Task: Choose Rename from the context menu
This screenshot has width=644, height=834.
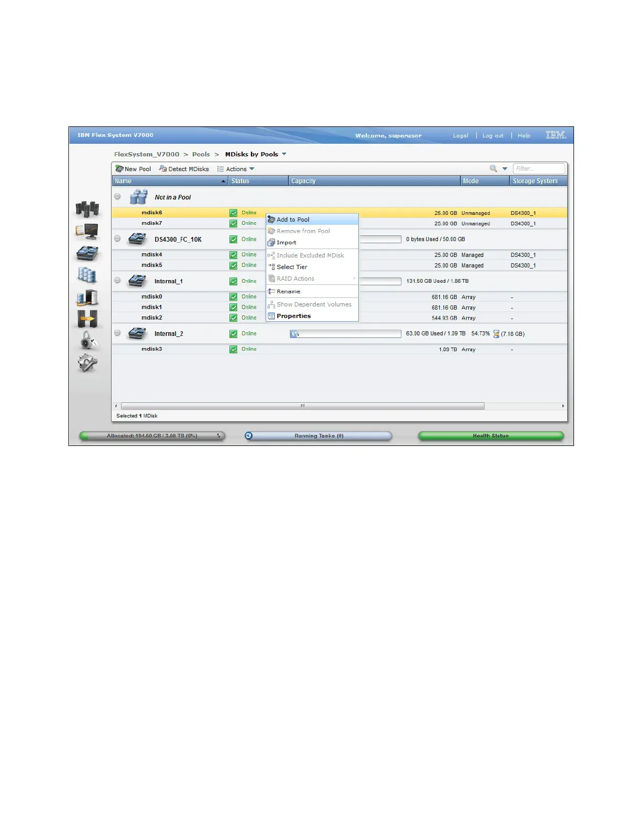Action: coord(312,291)
